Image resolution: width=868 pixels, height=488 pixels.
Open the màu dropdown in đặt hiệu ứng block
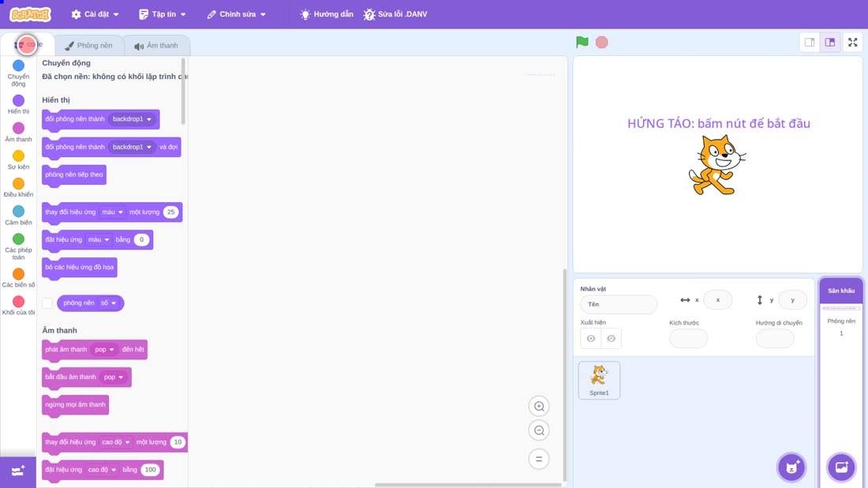pos(99,240)
